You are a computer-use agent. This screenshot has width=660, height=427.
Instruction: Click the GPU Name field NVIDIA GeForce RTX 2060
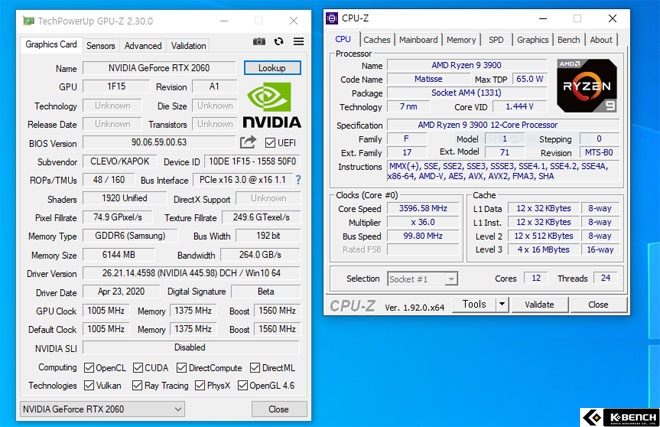pos(159,68)
